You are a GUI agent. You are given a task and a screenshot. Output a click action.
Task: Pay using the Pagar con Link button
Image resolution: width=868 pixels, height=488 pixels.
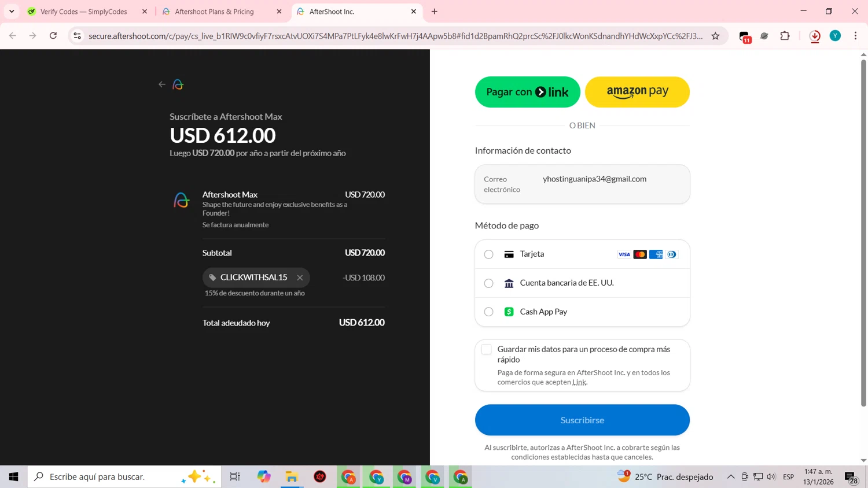pyautogui.click(x=527, y=92)
